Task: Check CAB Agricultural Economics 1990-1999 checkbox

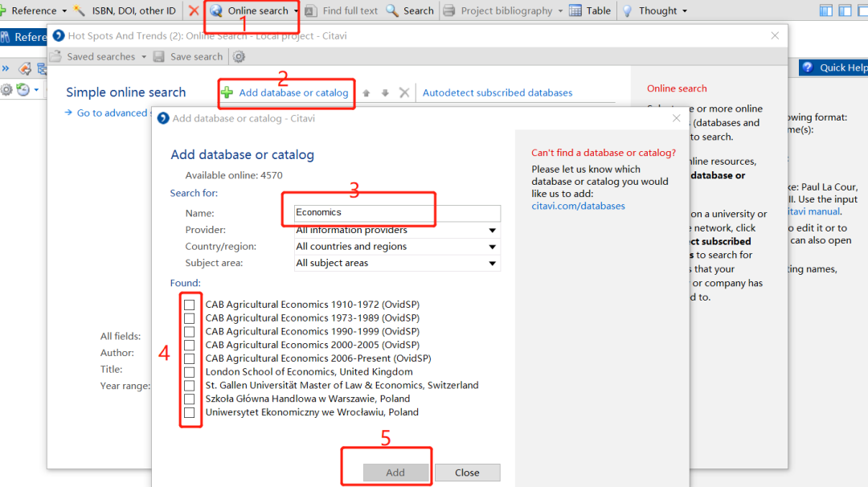Action: (190, 331)
